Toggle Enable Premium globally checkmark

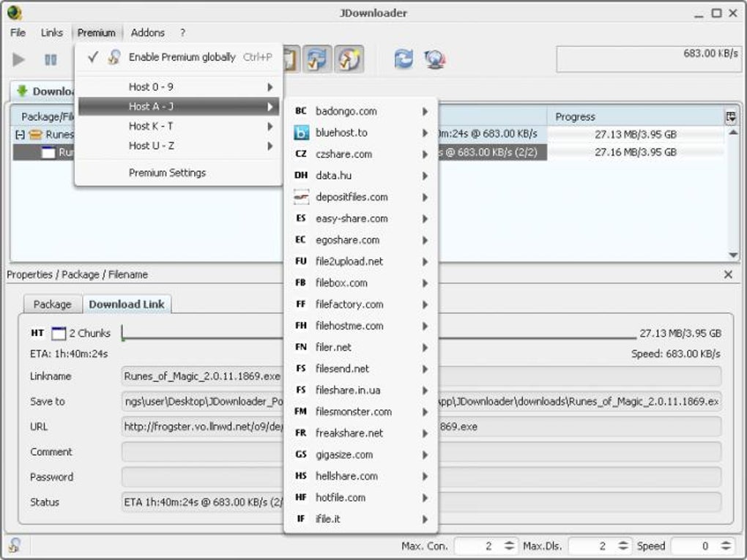93,57
